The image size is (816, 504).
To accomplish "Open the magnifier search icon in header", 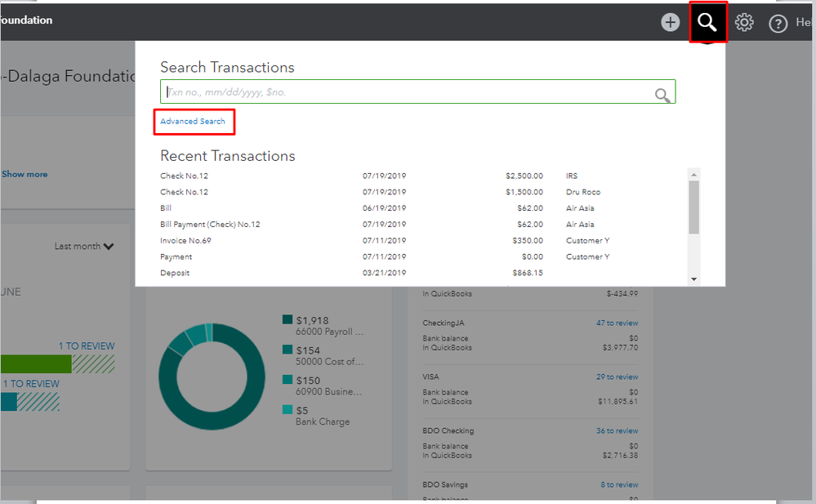I will 707,22.
